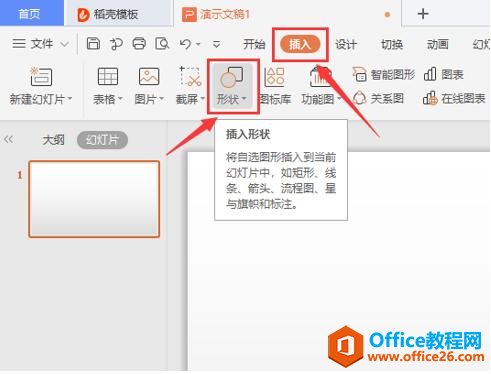
Task: Open the 设计 ribbon tab
Action: (x=346, y=44)
